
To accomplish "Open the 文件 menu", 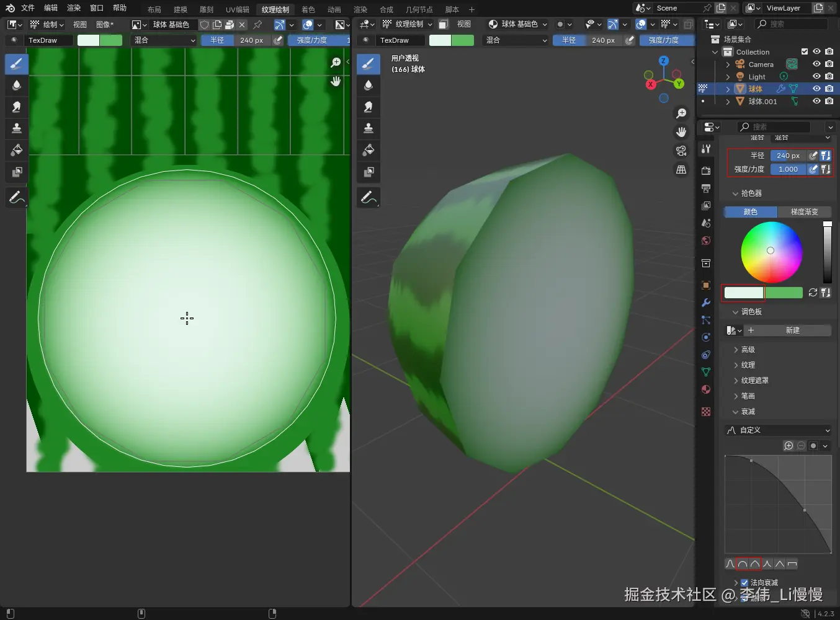I will pyautogui.click(x=28, y=8).
